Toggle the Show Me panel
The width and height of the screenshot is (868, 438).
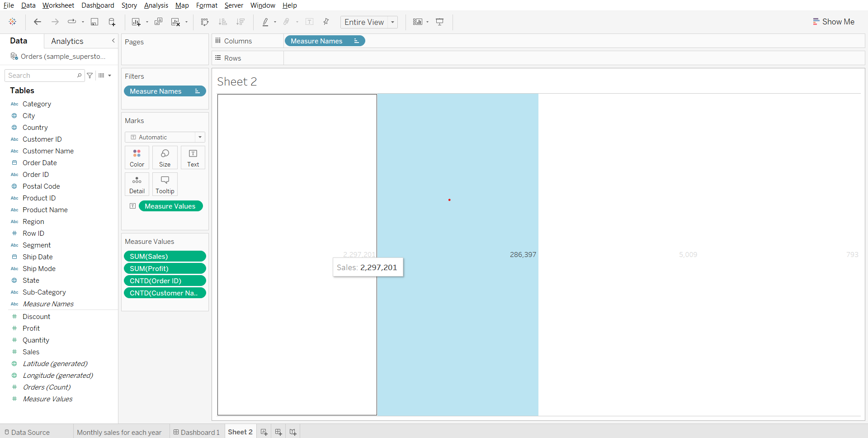[834, 22]
